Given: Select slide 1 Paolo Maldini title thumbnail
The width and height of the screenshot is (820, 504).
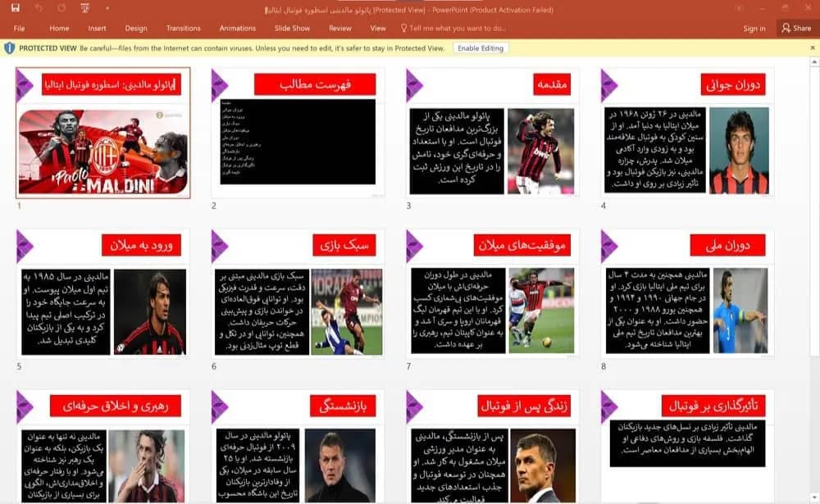Looking at the screenshot, I should click(103, 133).
